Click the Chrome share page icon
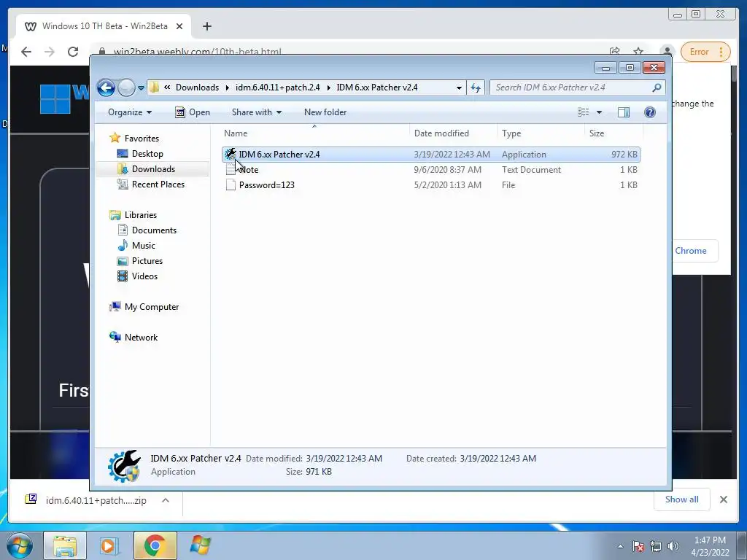The image size is (747, 560). 614,51
